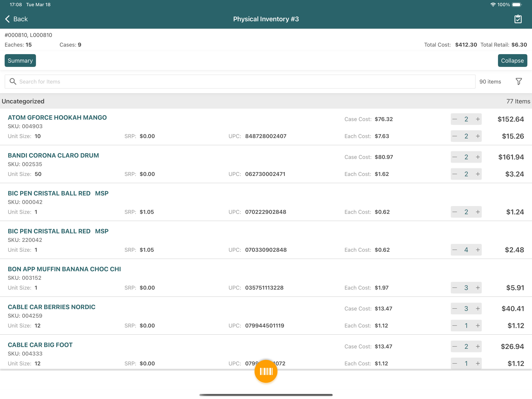
Task: Edit BIC PEN SKU 220042 quantity value 4
Action: point(466,250)
